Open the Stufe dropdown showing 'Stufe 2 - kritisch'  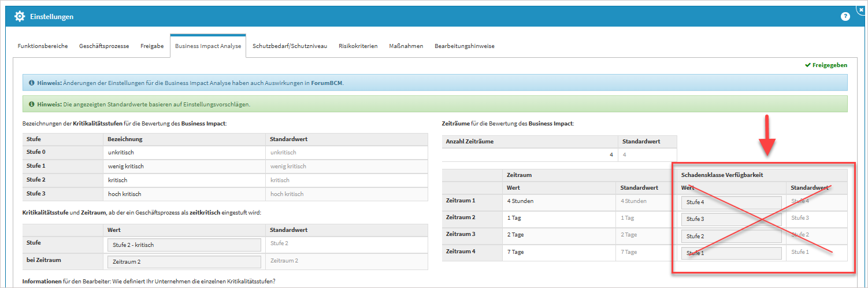(x=184, y=245)
